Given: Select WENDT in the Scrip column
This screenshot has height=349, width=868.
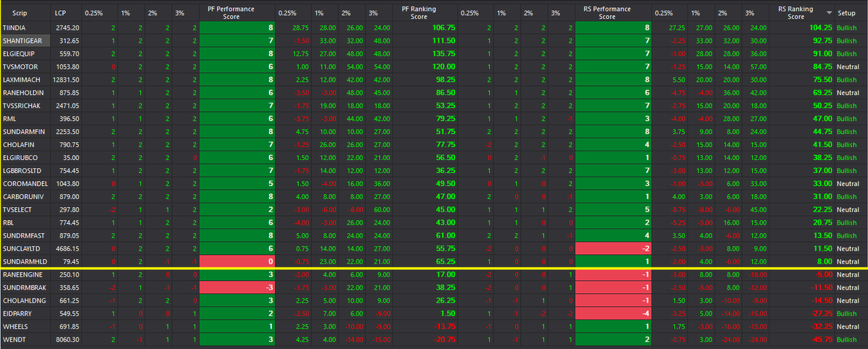Looking at the screenshot, I should click(x=13, y=340).
